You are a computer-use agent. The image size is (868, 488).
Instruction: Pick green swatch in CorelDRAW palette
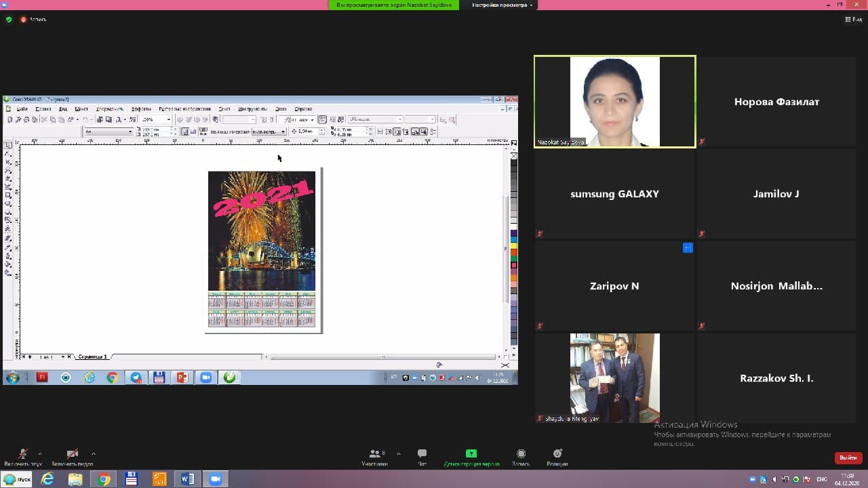click(x=514, y=259)
